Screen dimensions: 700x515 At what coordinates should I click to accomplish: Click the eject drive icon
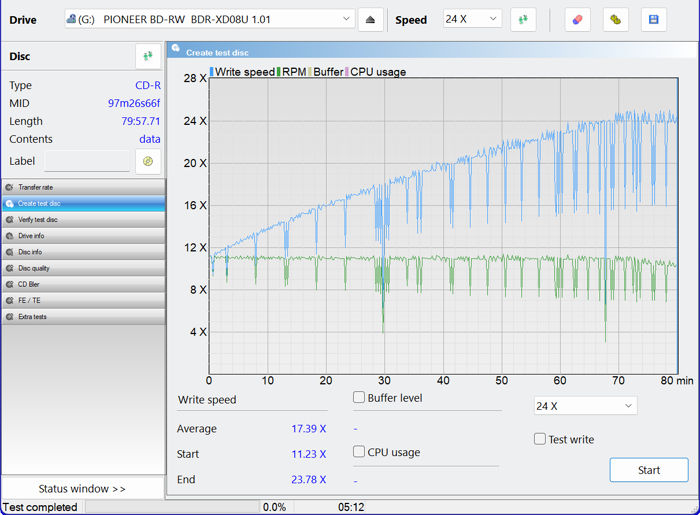371,20
